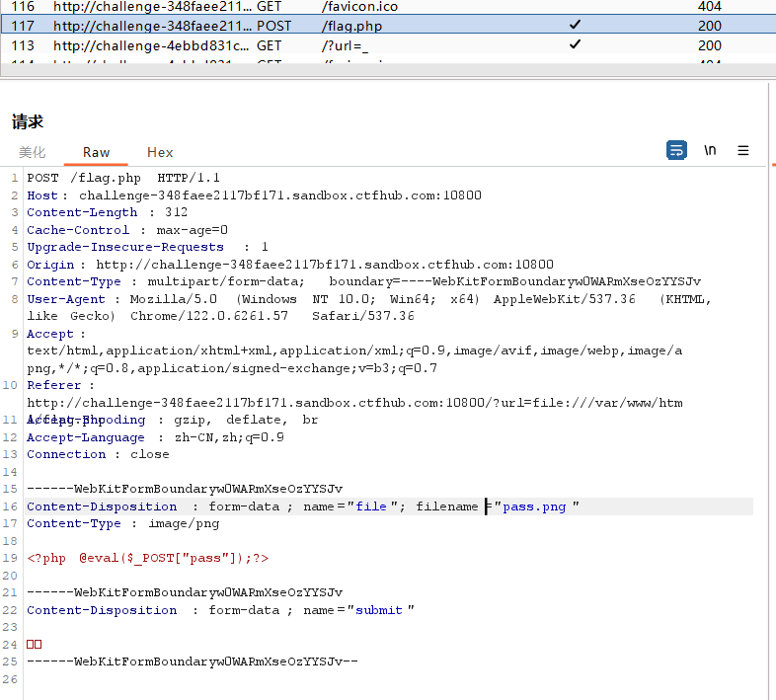Click the two box characters on line 24
This screenshot has height=700, width=776.
point(35,644)
